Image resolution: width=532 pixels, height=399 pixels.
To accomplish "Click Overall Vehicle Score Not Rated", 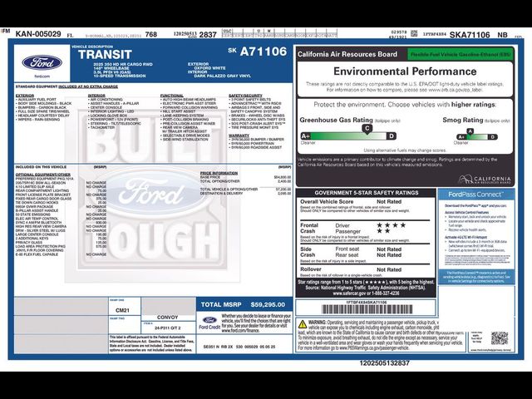I will click(x=351, y=201).
